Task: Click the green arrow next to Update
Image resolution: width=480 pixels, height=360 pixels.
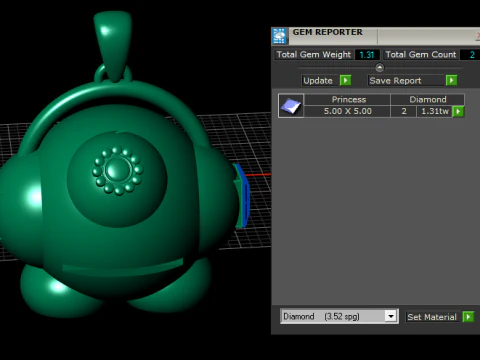Action: 345,80
